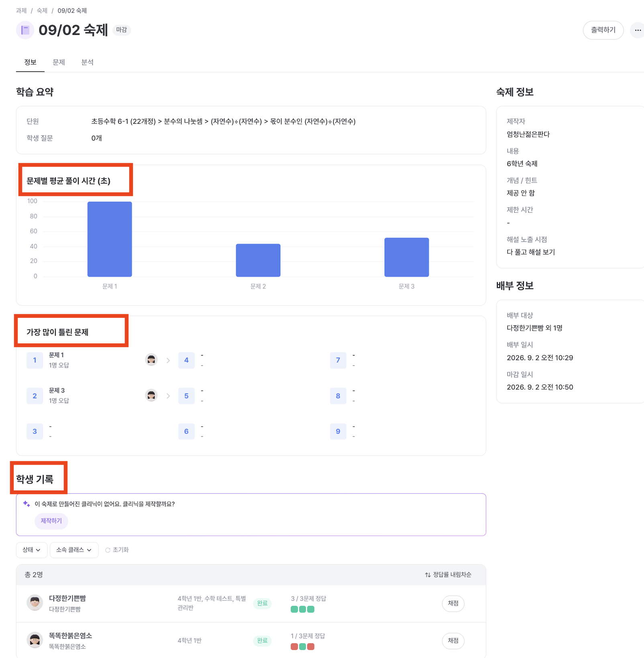Viewport: 644px width, 658px height.
Task: Click the green middle square for 똑똑한붉은염소
Action: [302, 647]
